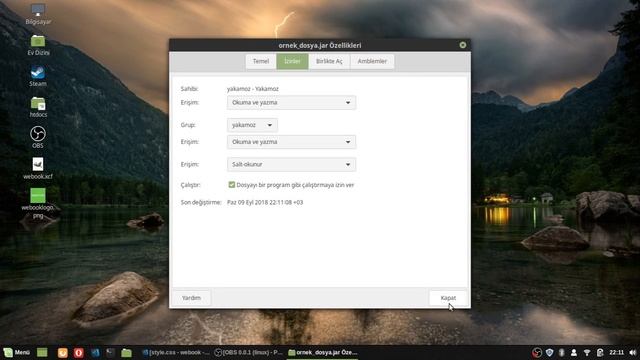Open the removable drives tray icon
The height and width of the screenshot is (360, 640).
click(599, 352)
